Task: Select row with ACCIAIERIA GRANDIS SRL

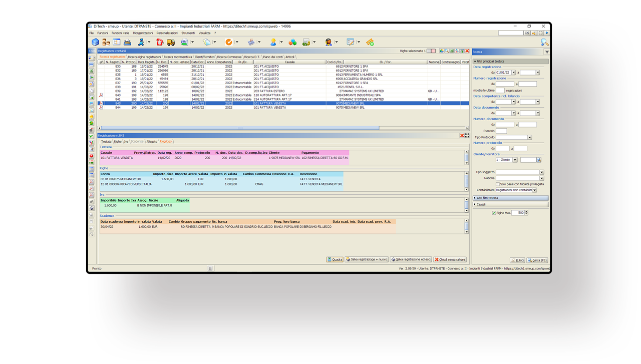Action: 283,79
